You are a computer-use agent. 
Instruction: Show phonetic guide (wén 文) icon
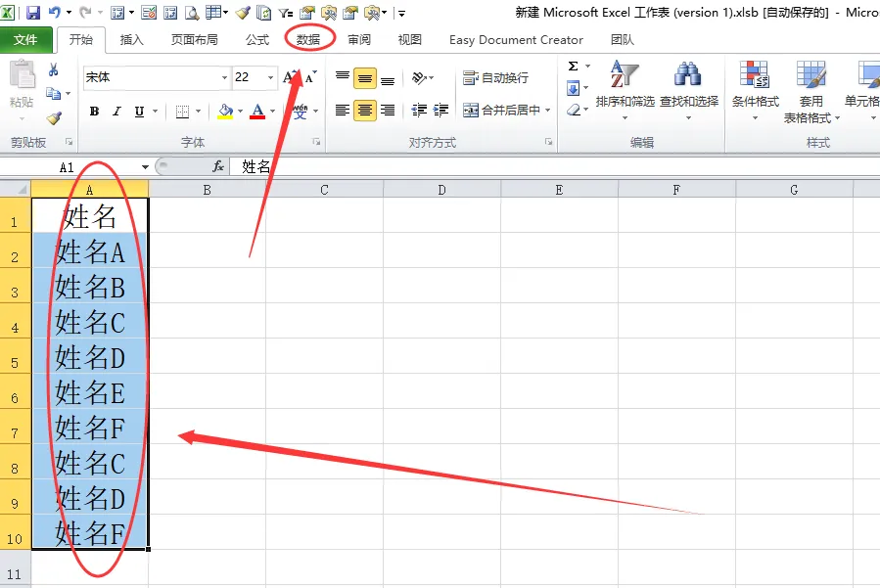coord(301,112)
